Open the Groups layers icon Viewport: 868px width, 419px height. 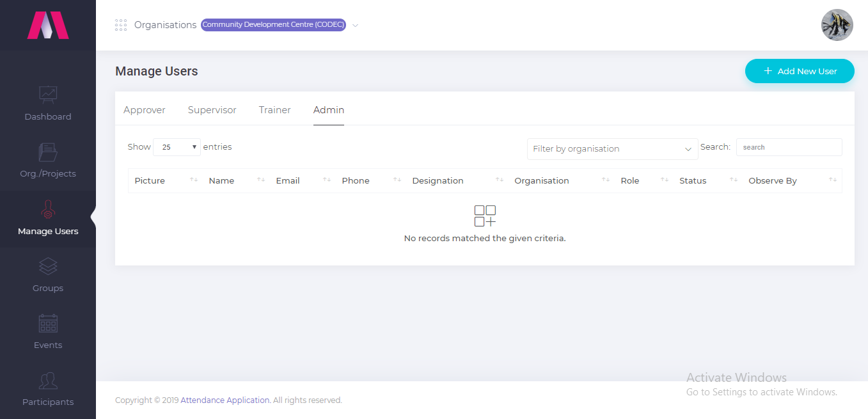48,266
